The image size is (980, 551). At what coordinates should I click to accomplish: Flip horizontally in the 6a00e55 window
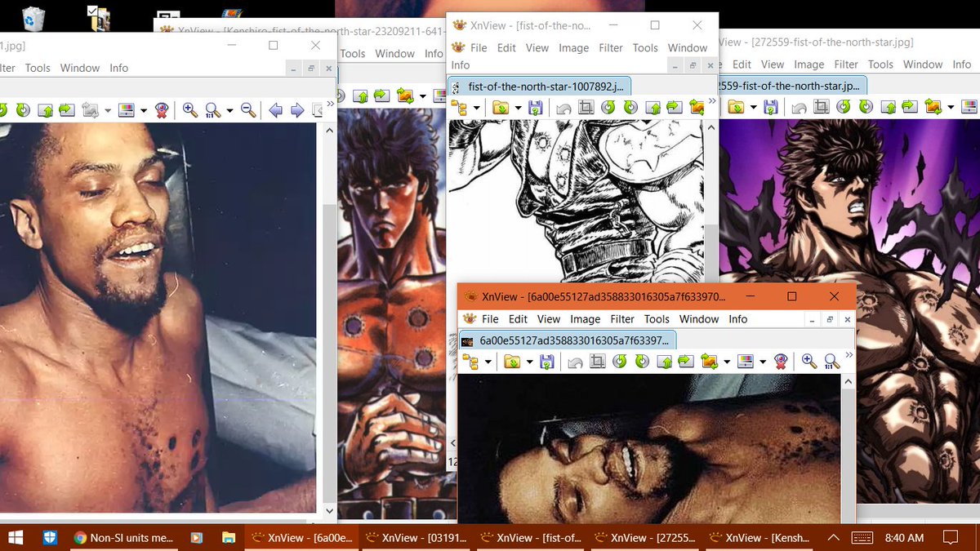tap(686, 361)
